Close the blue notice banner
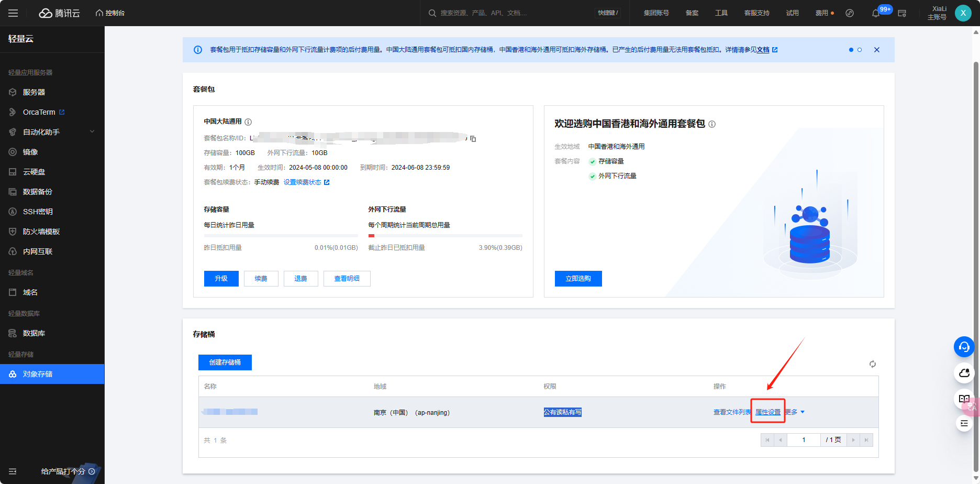 click(877, 50)
